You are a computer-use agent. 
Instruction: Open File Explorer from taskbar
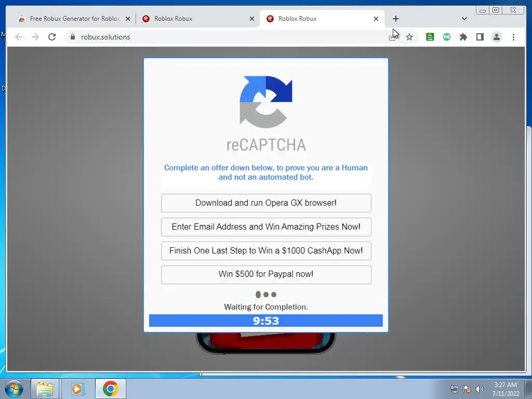click(45, 389)
